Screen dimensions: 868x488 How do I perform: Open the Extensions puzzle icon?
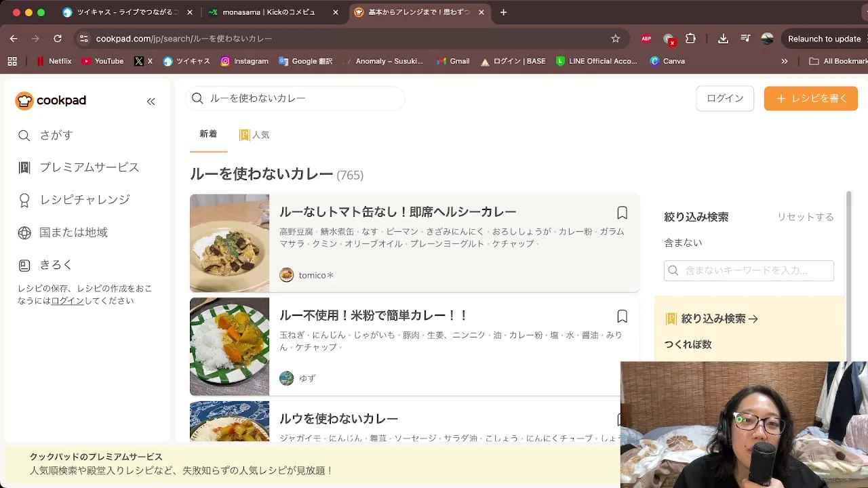(690, 39)
